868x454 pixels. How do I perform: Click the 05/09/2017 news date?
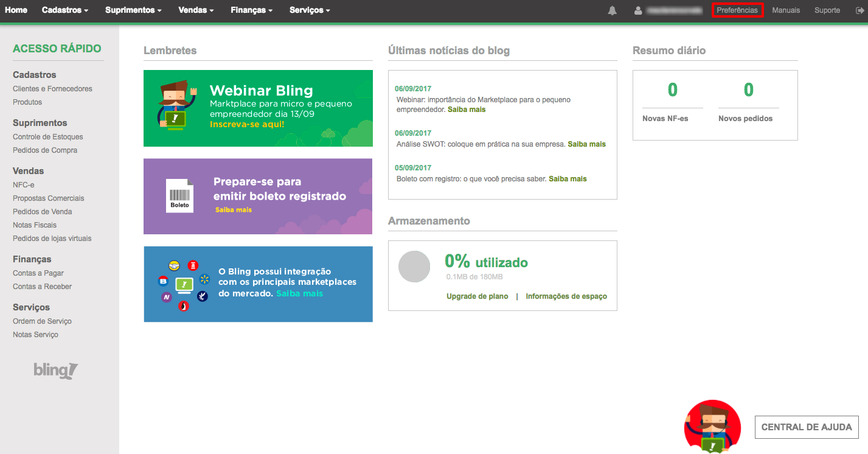pyautogui.click(x=413, y=168)
